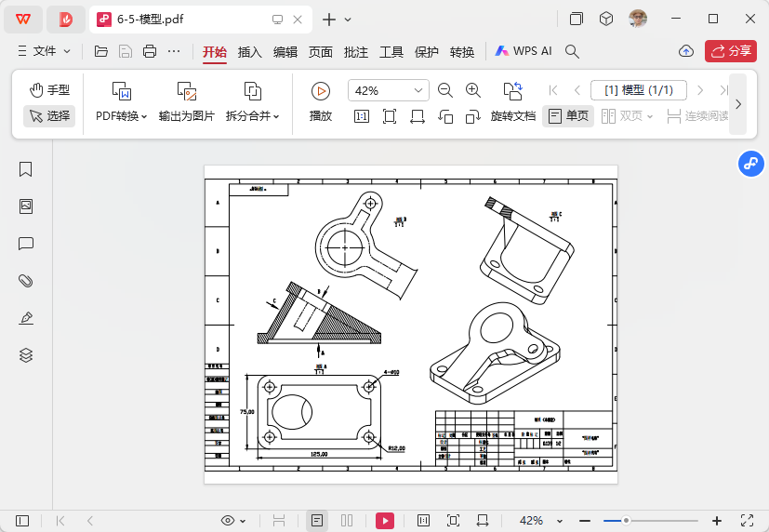Open more quick-access options ellipsis
Viewport: 769px width, 532px height.
[174, 51]
